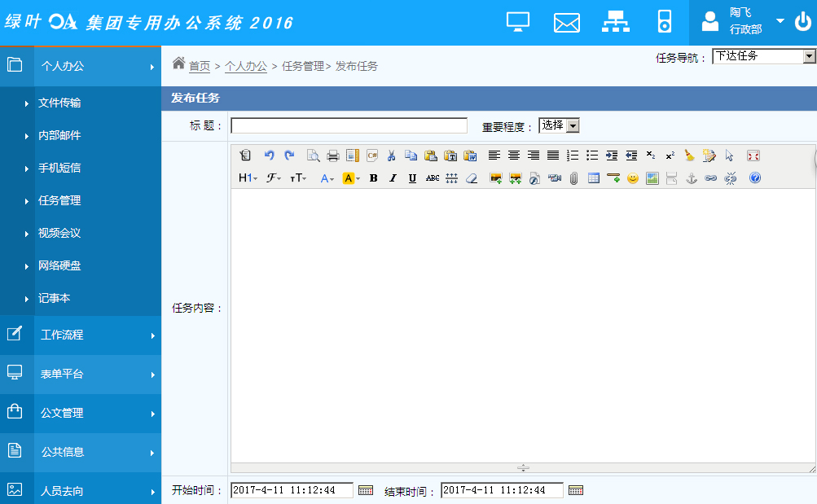Expand the 公文管理 sidebar menu
Viewport: 817px width, 504px height.
tap(81, 414)
